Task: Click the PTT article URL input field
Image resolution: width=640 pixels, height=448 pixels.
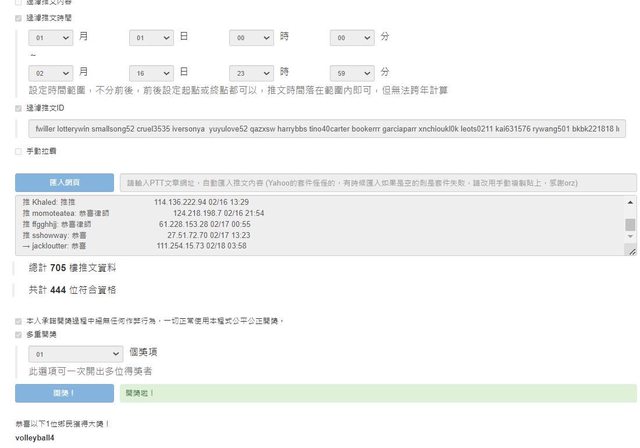Action: 376,183
